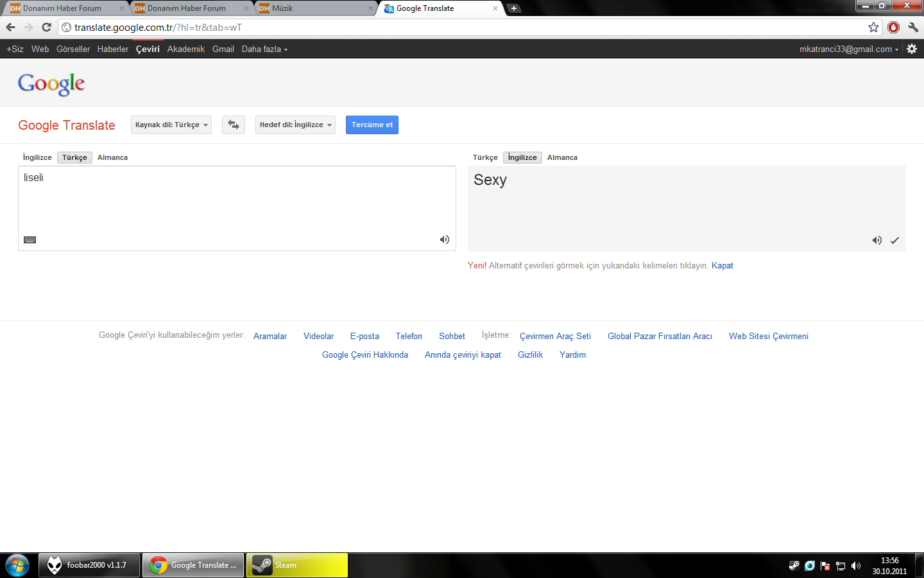Click the translated word 'Sexy'
Screen dimensions: 924x578
(490, 180)
